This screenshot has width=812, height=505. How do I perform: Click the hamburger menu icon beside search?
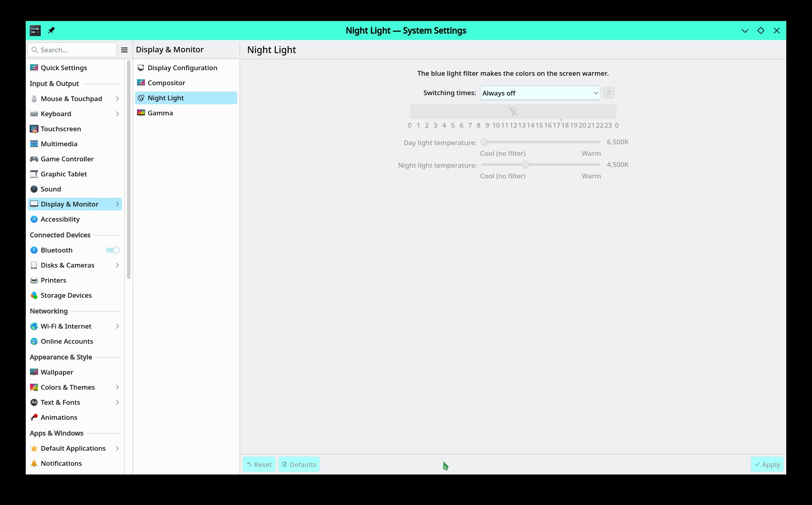[124, 50]
